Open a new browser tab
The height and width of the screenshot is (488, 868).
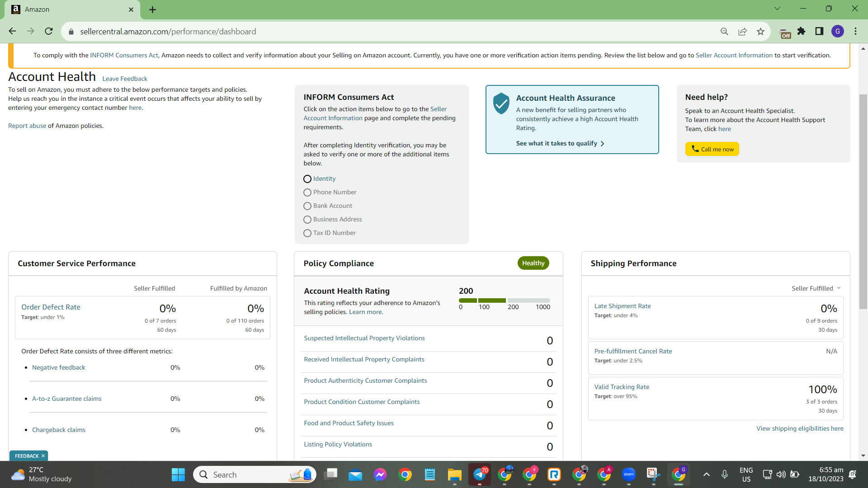[152, 9]
